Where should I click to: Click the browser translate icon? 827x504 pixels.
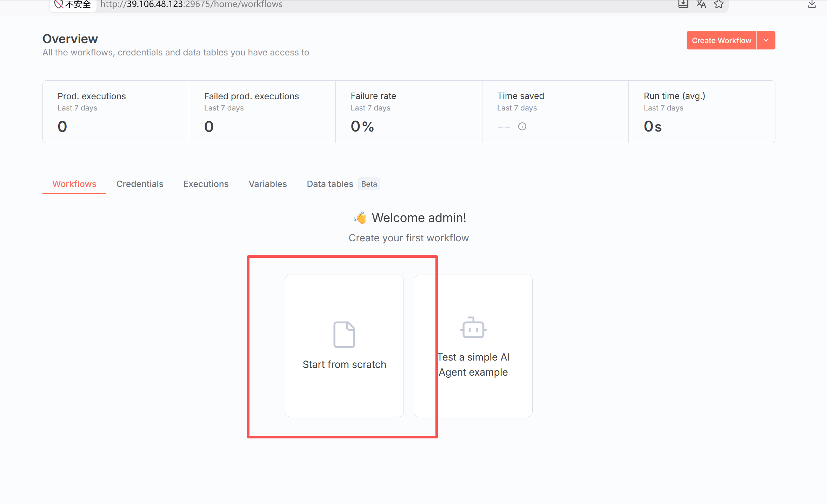(701, 4)
